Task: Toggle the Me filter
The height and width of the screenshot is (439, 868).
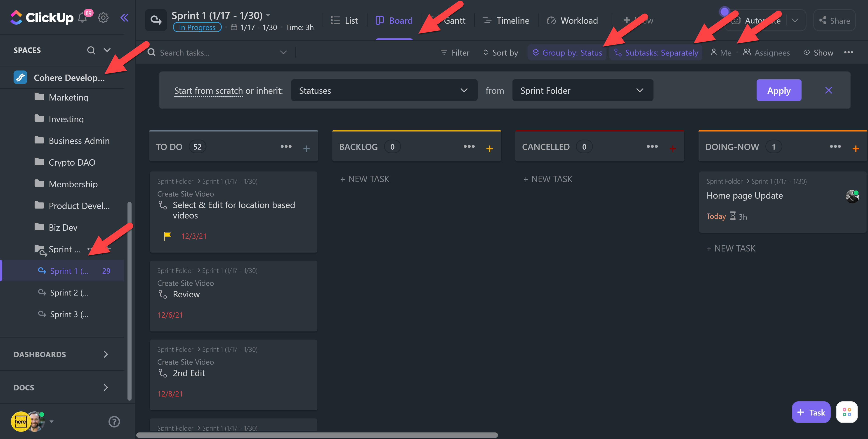Action: pos(721,53)
